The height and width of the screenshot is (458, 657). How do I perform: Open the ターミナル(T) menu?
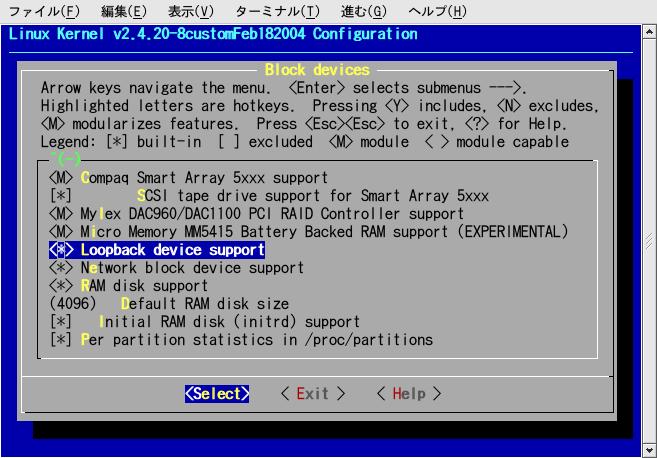[277, 11]
